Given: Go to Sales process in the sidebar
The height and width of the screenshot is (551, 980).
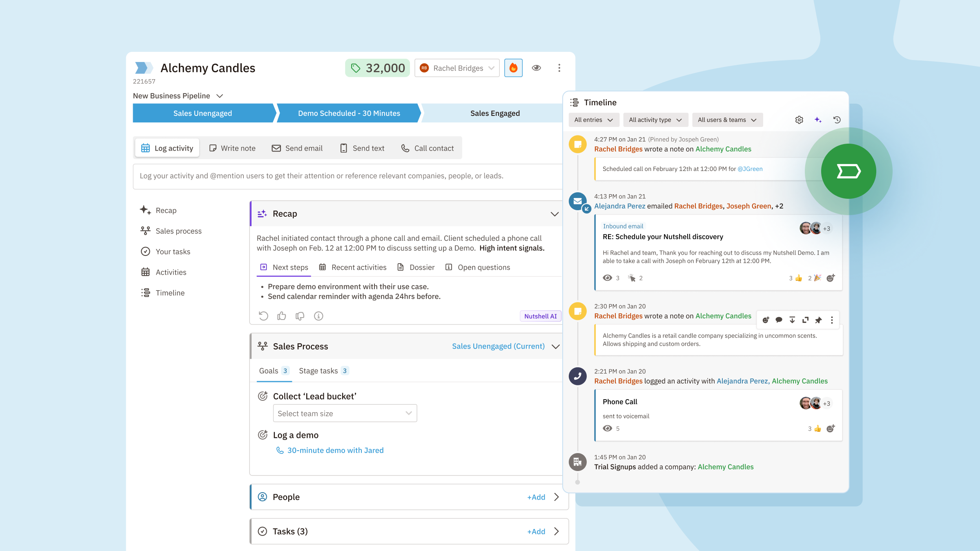Looking at the screenshot, I should pyautogui.click(x=171, y=231).
